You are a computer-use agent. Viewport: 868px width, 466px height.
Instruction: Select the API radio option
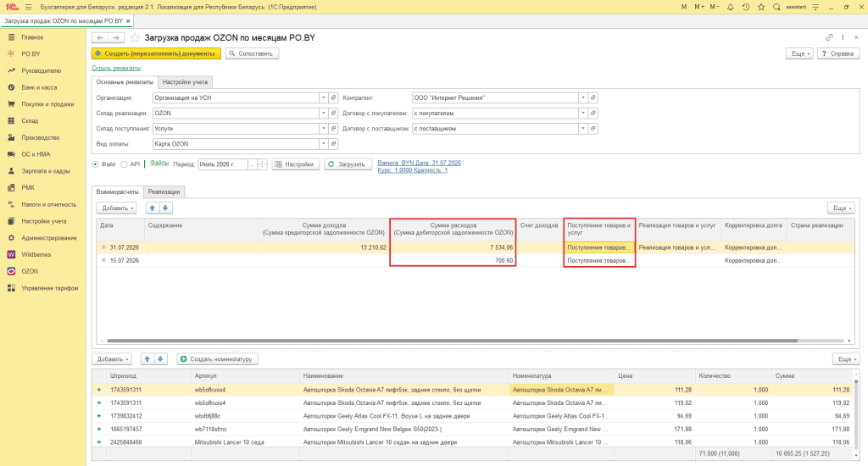pos(124,164)
